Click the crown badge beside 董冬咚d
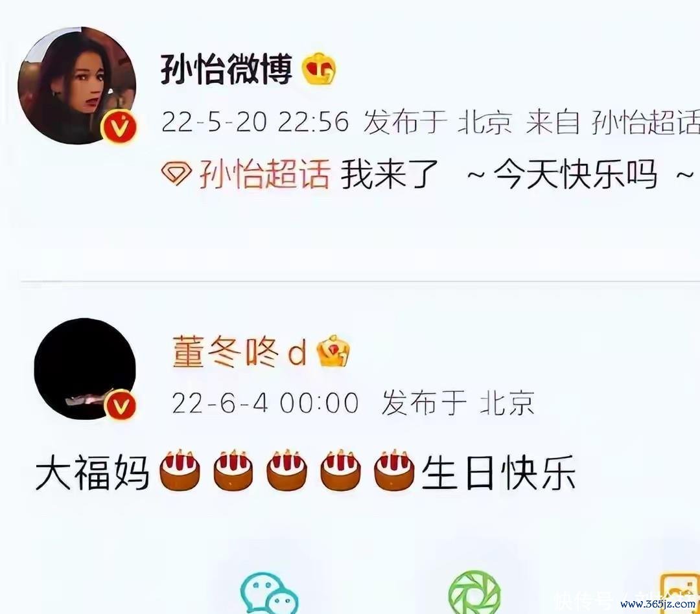700x614 pixels. tap(333, 351)
